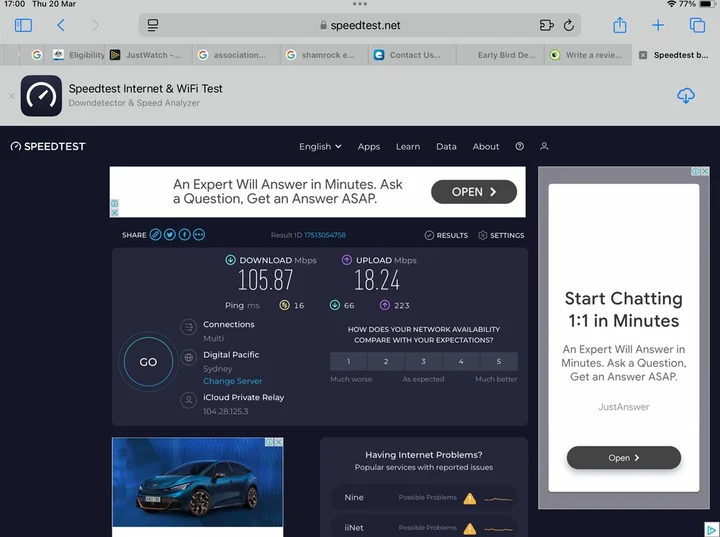Screen dimensions: 720x537
Task: Switch to the JustWatch tab
Action: [146, 55]
